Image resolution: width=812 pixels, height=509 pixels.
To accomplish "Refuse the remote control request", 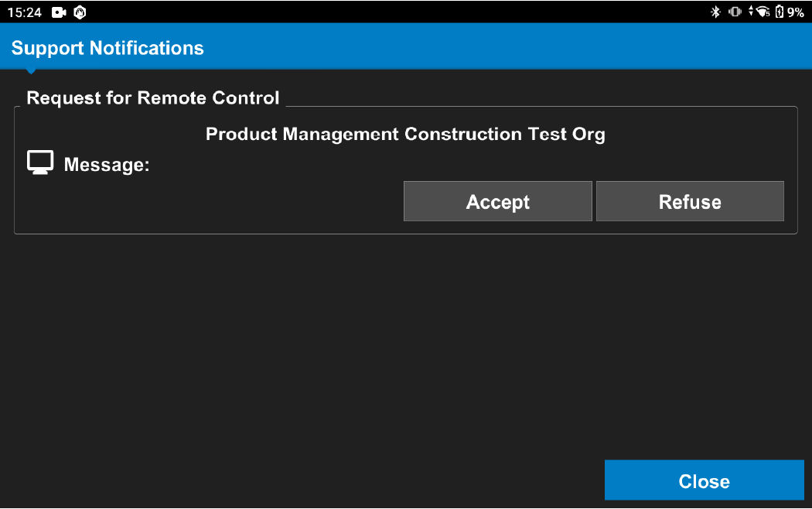I will pyautogui.click(x=690, y=202).
